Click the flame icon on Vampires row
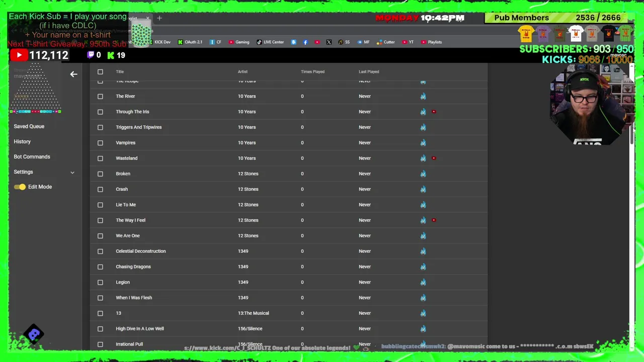Image resolution: width=644 pixels, height=362 pixels. click(x=423, y=143)
